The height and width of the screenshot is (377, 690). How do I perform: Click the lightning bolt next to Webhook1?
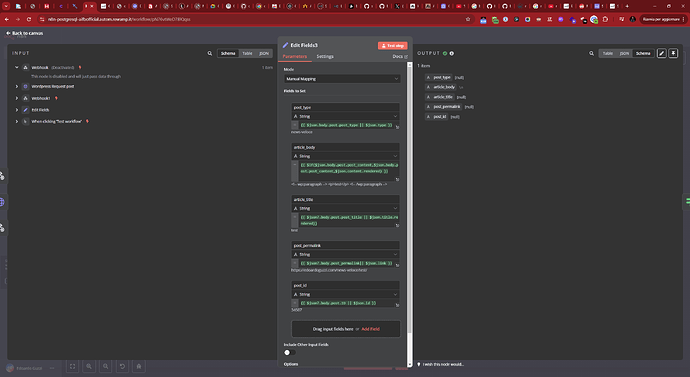click(x=56, y=98)
